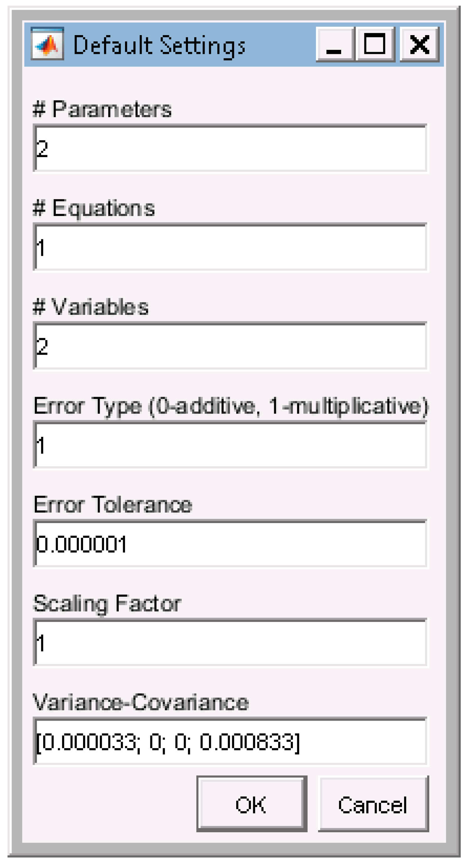Click the Default Settings title text
Screen dimensions: 469x868
point(159,45)
